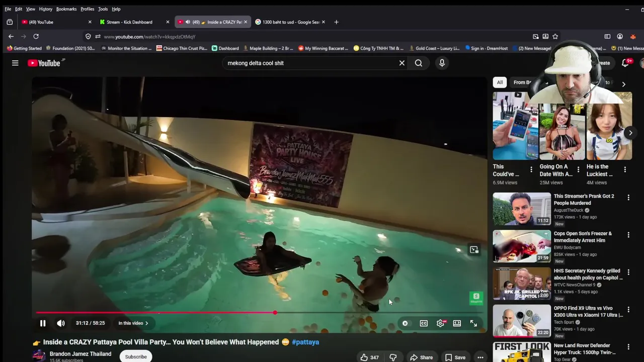
Task: Open the 'This Streamer's Prank' thumbnail
Action: point(522,209)
